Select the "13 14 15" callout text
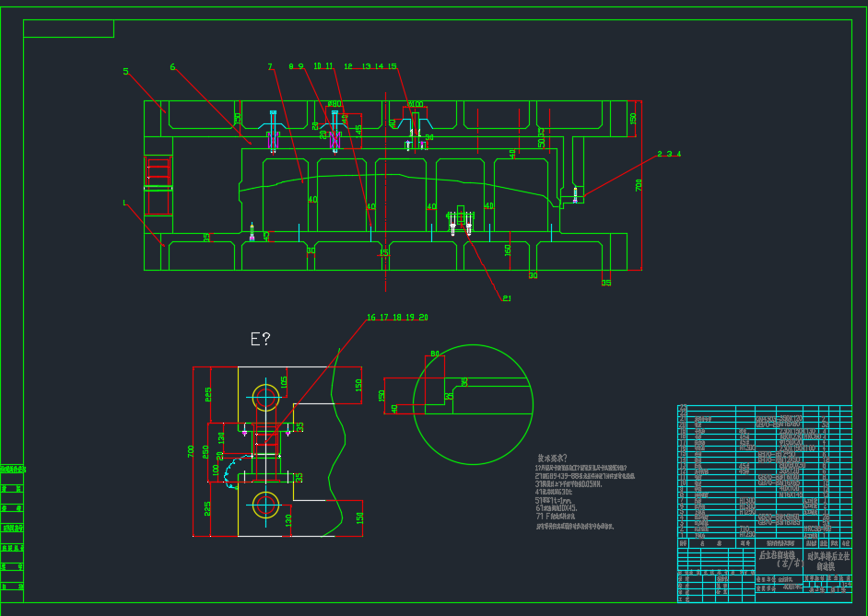This screenshot has height=616, width=868. click(379, 66)
